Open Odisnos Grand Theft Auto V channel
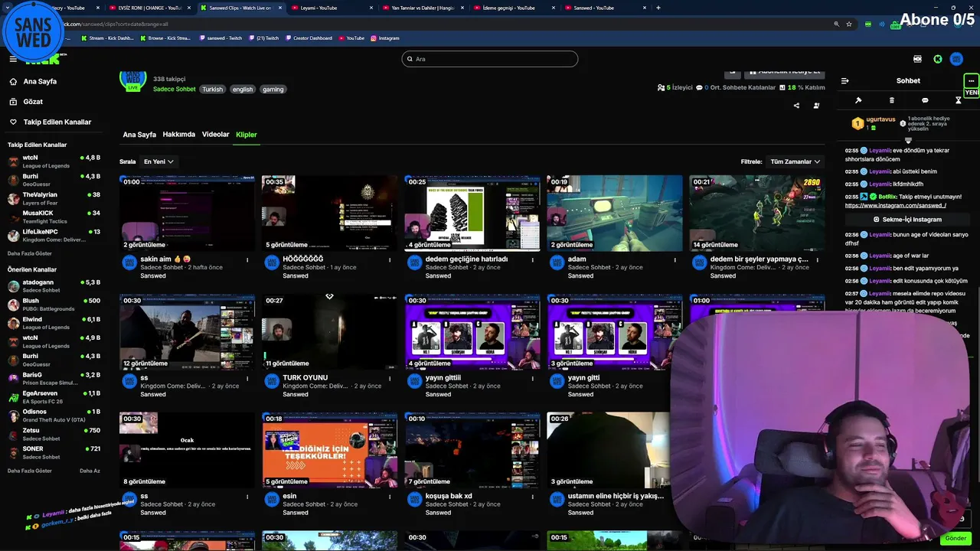 click(54, 416)
